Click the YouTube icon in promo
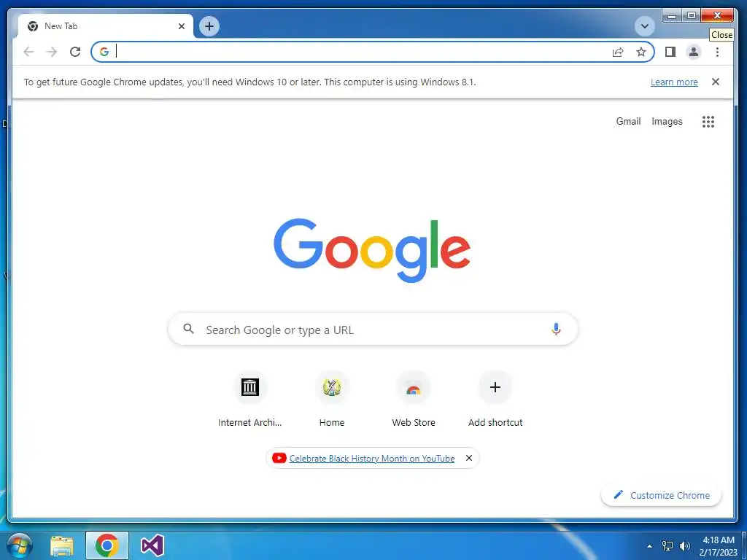 (279, 458)
